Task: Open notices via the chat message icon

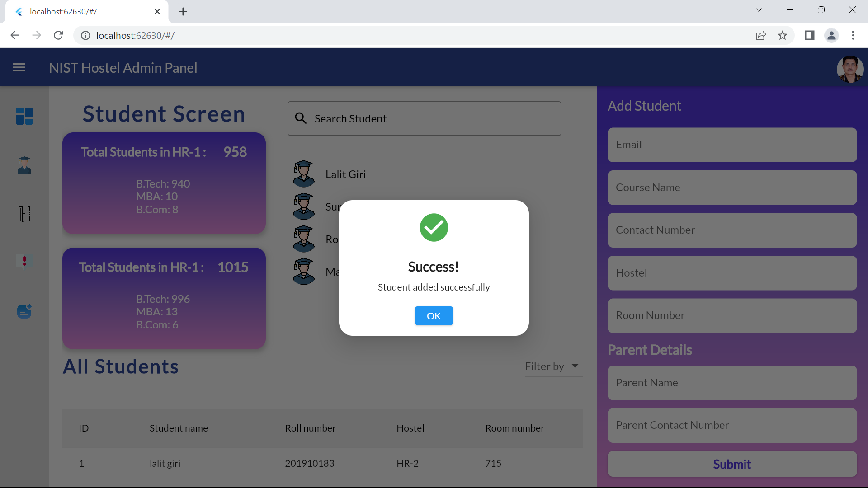Action: [24, 311]
